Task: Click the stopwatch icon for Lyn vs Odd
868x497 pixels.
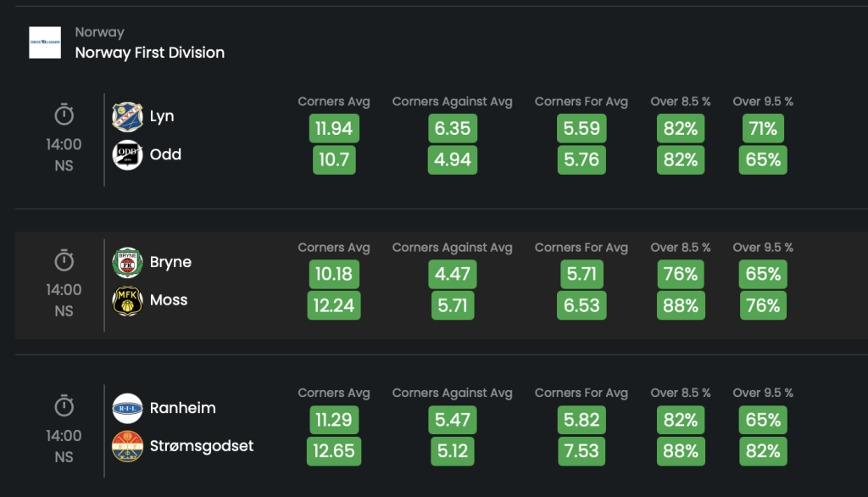Action: point(64,114)
